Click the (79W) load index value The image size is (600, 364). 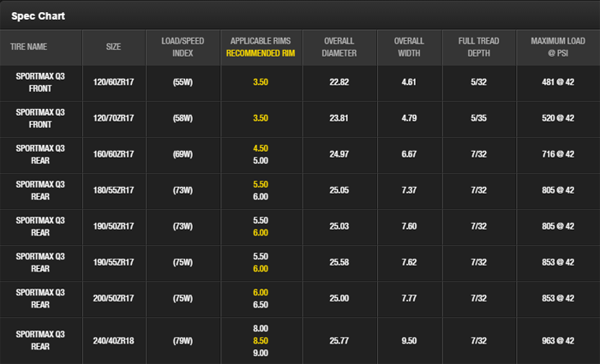tap(183, 341)
